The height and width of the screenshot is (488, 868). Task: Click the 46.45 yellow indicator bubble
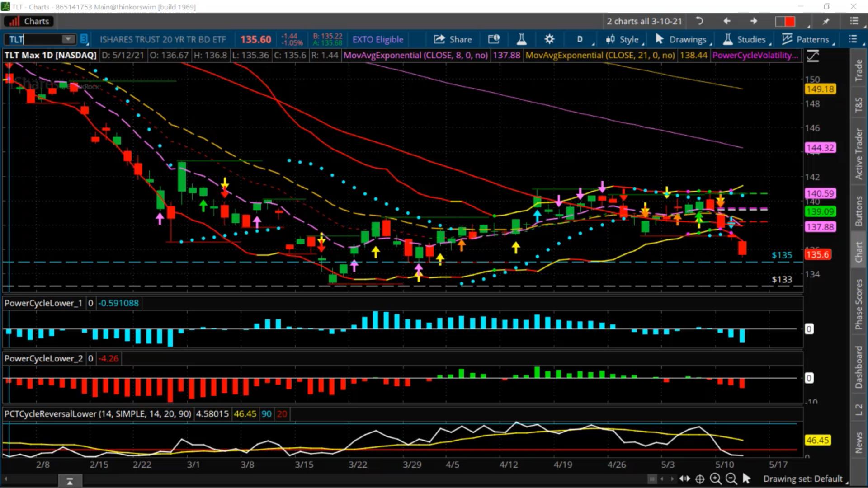point(817,440)
